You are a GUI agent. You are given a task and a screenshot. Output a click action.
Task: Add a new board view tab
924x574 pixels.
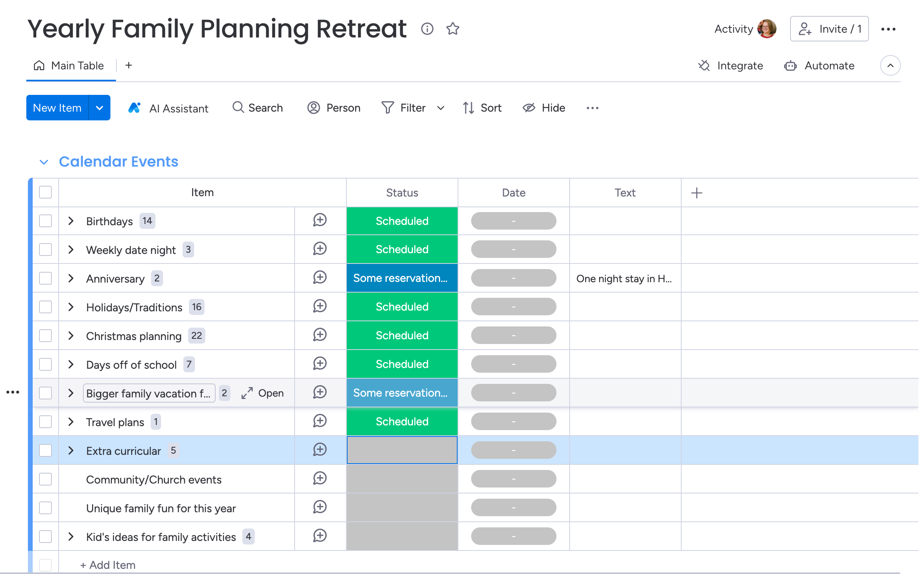pyautogui.click(x=128, y=66)
